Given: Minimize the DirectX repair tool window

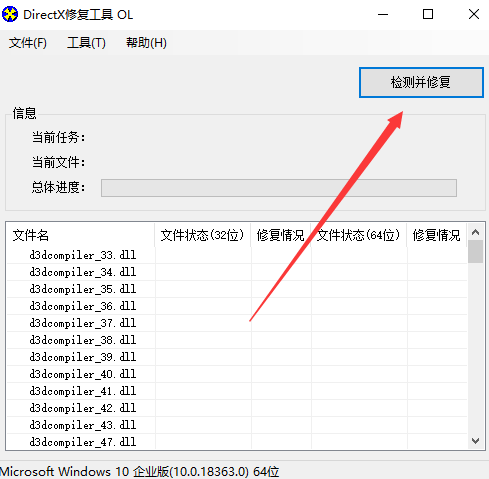Looking at the screenshot, I should tap(383, 14).
